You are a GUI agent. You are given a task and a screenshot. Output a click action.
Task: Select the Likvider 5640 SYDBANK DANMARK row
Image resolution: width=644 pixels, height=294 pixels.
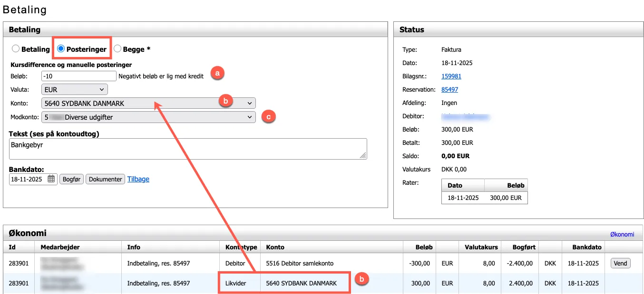(x=301, y=283)
